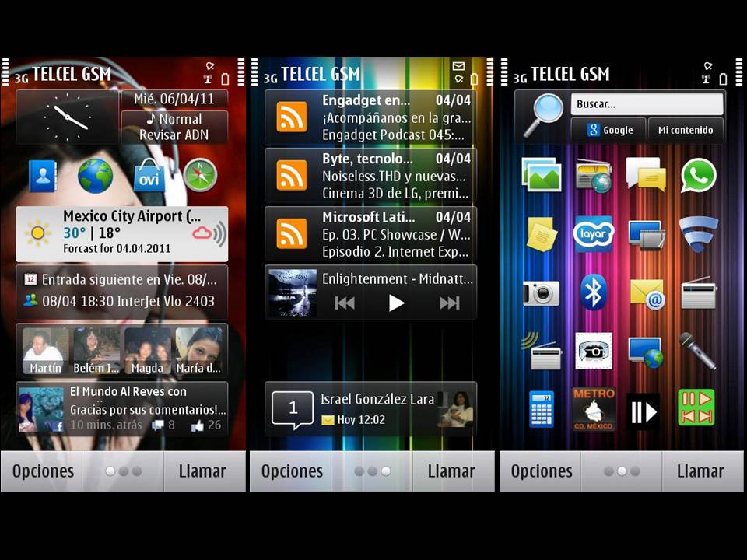The image size is (747, 560).
Task: Click the Buscar search field
Action: 647,103
